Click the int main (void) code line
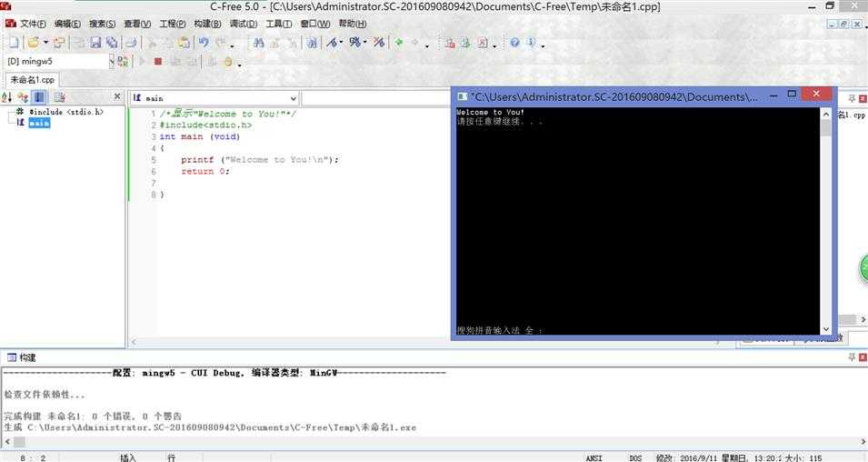Viewport: 868px width, 462px height. click(200, 136)
